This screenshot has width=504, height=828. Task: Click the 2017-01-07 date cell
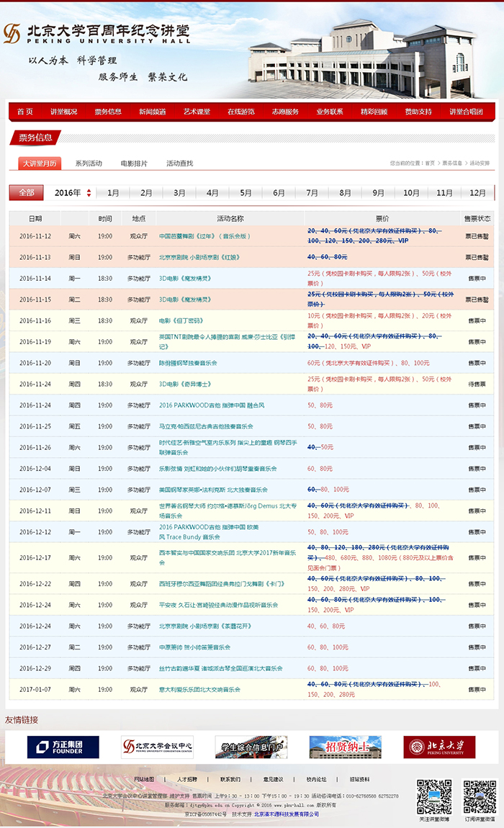tap(35, 689)
